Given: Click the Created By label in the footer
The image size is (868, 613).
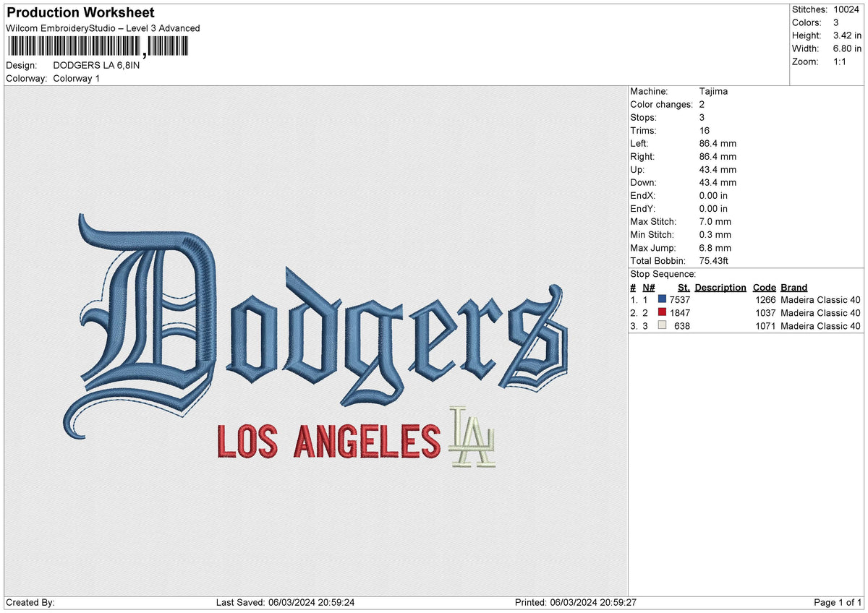Looking at the screenshot, I should click(30, 602).
